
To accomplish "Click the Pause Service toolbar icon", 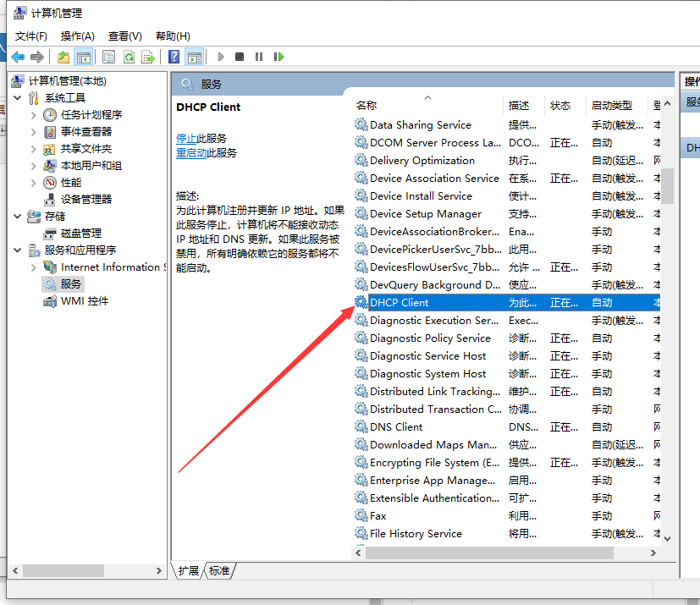I will pyautogui.click(x=258, y=58).
